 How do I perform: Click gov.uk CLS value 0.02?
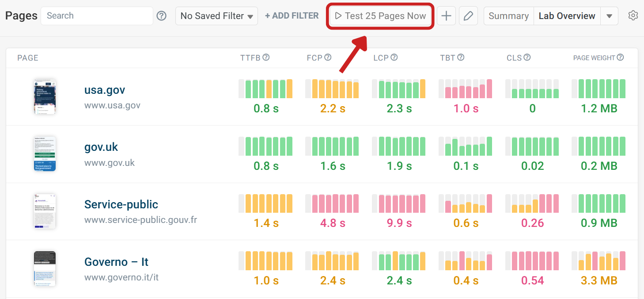(532, 166)
